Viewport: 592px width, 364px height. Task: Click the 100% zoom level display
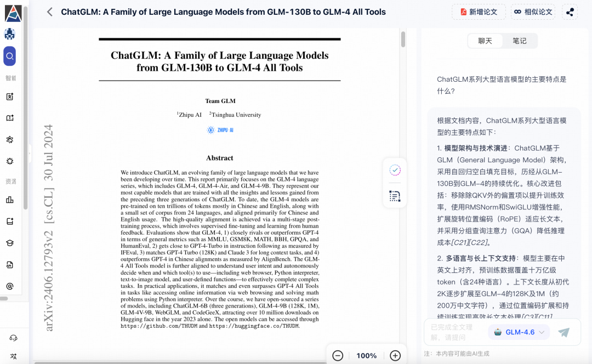pyautogui.click(x=367, y=356)
